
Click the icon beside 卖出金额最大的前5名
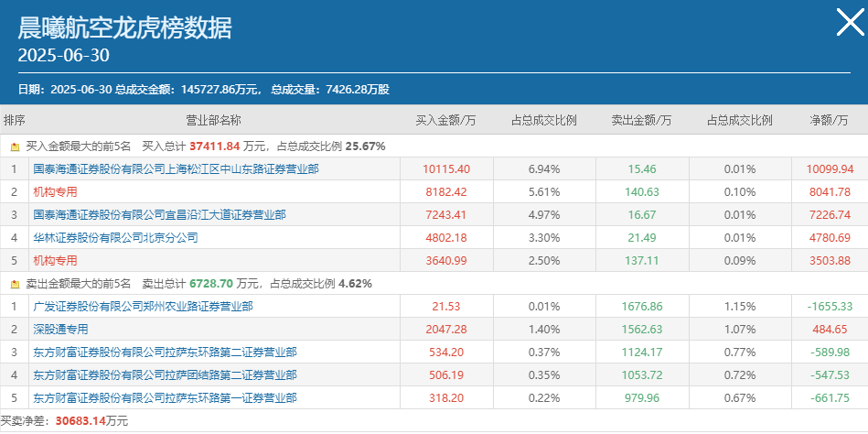[15, 285]
